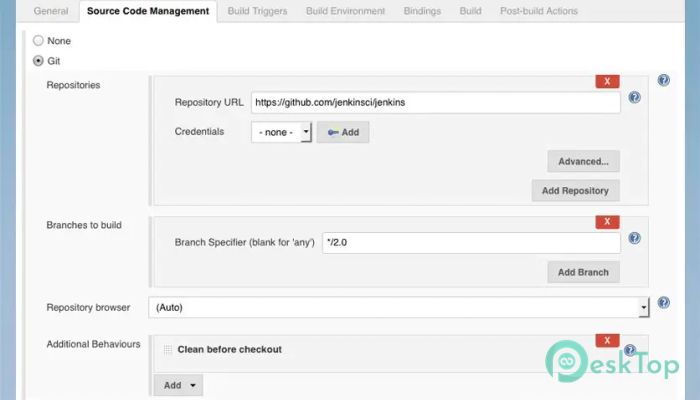Image resolution: width=700 pixels, height=400 pixels.
Task: Delete the repository entry with red X
Action: coord(607,81)
